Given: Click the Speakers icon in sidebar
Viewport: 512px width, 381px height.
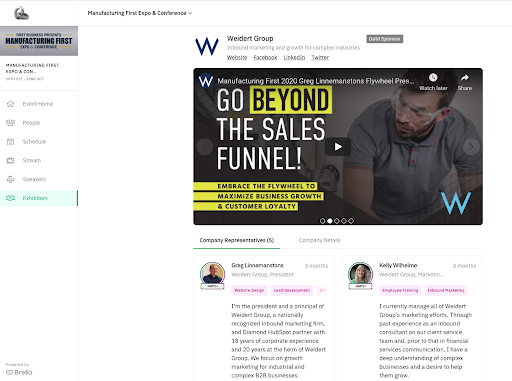Looking at the screenshot, I should (10, 179).
